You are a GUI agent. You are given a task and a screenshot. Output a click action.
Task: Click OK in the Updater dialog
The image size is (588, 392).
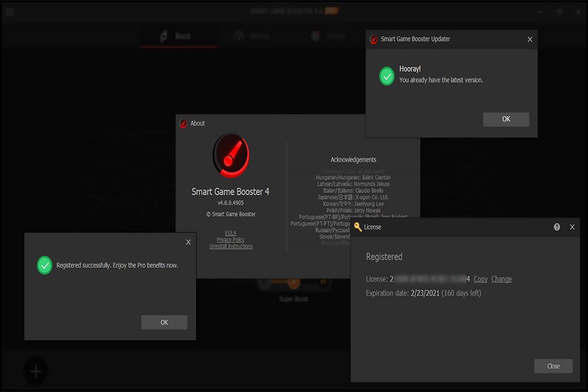point(506,120)
